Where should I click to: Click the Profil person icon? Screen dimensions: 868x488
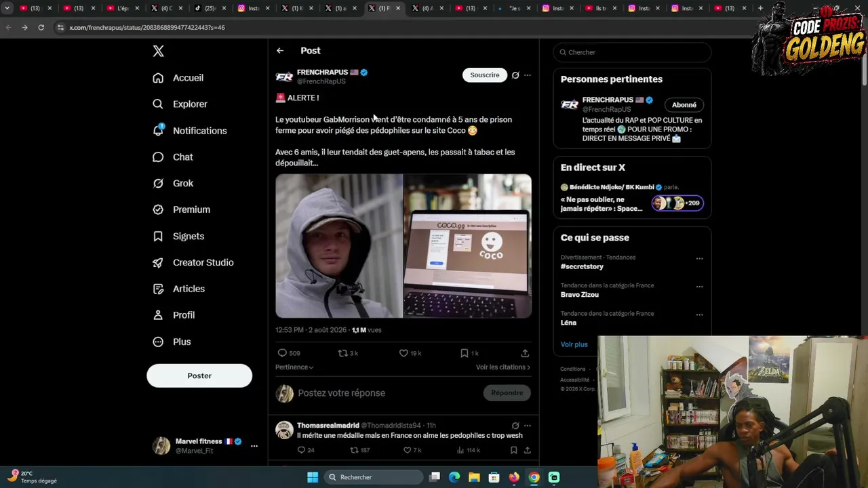158,315
